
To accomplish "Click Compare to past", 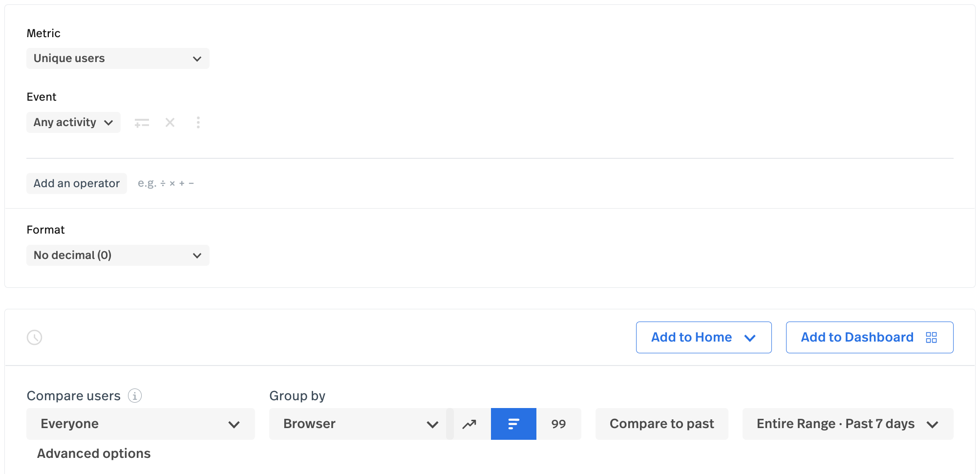I will [x=661, y=424].
